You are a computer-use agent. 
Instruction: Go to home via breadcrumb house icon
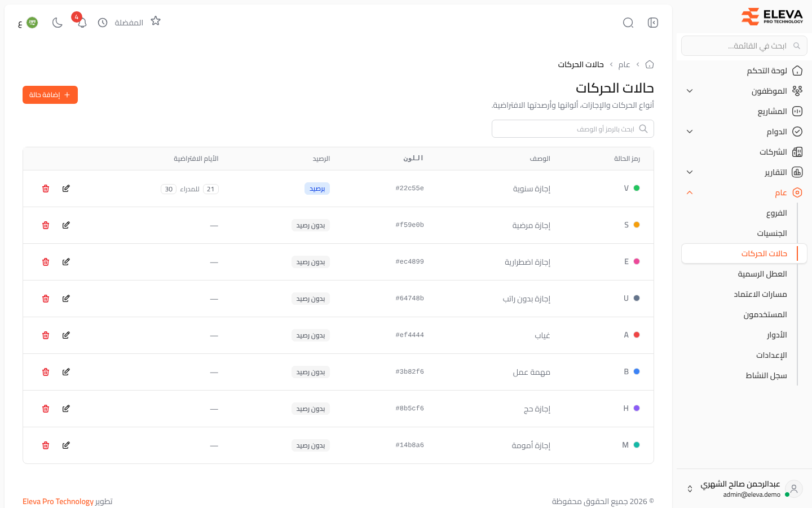pyautogui.click(x=650, y=64)
